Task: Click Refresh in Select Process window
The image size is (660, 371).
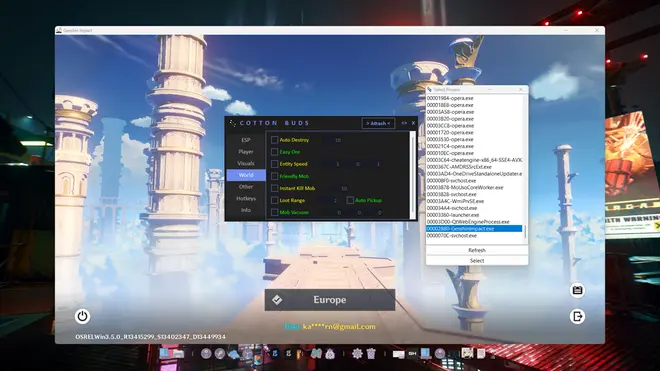Action: 477,250
